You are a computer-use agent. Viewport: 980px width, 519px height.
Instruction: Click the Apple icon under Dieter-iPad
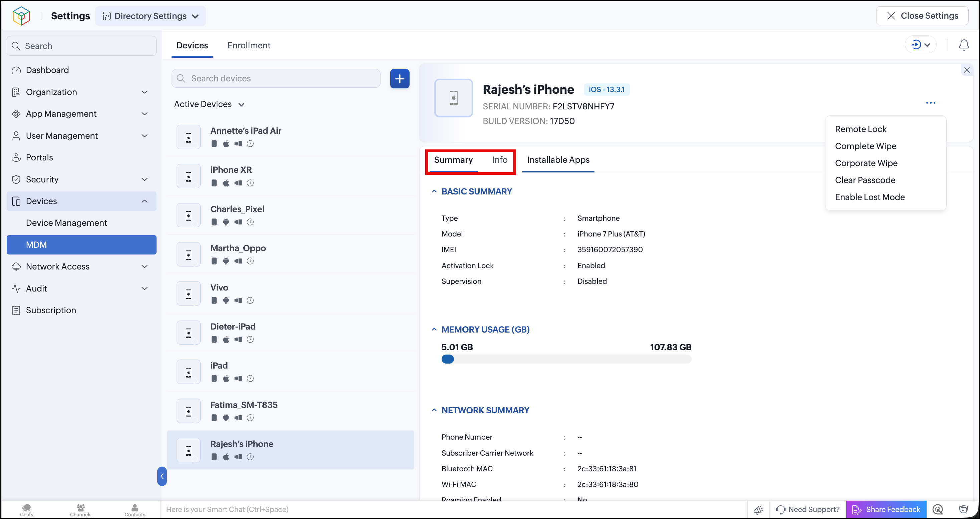(x=226, y=340)
